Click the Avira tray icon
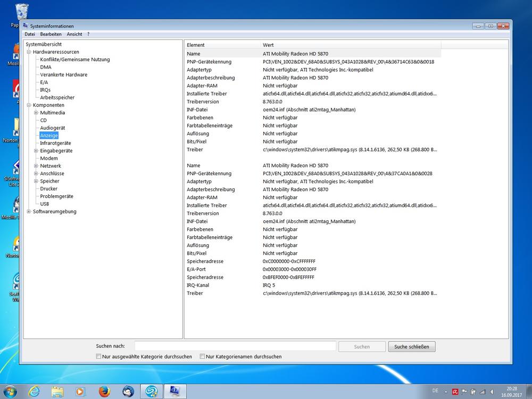The image size is (532, 399). tap(455, 392)
